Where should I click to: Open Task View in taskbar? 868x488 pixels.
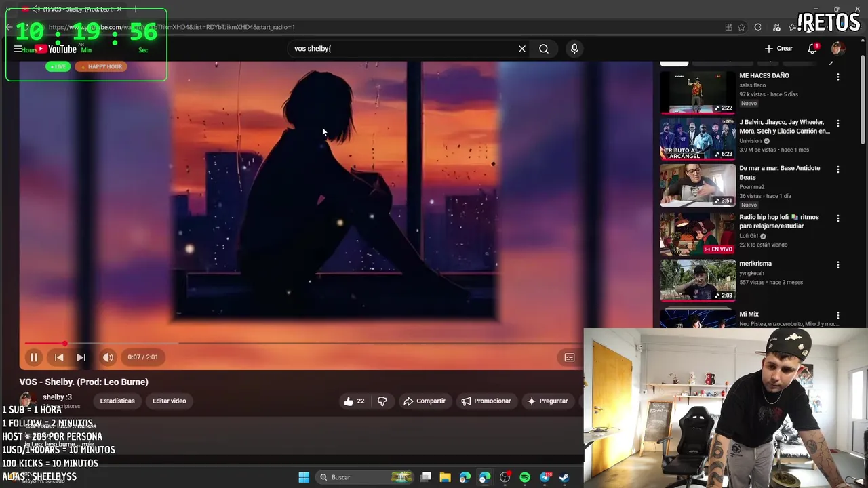click(x=426, y=477)
